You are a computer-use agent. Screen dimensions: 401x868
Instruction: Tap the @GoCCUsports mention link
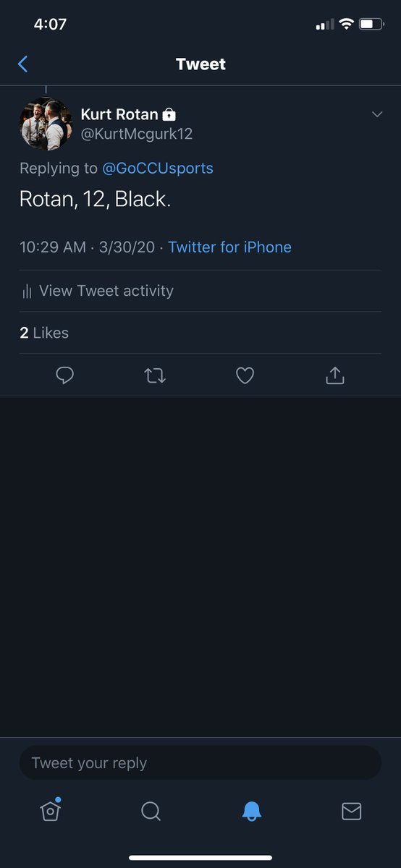pos(158,168)
